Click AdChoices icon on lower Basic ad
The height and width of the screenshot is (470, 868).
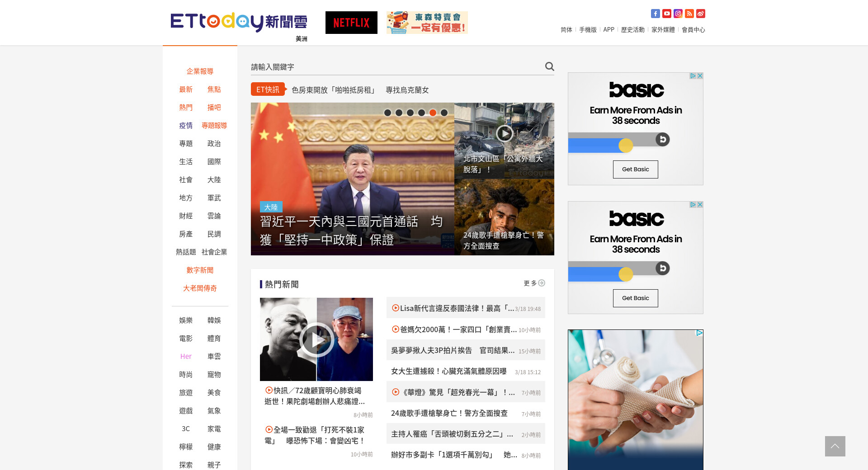693,205
